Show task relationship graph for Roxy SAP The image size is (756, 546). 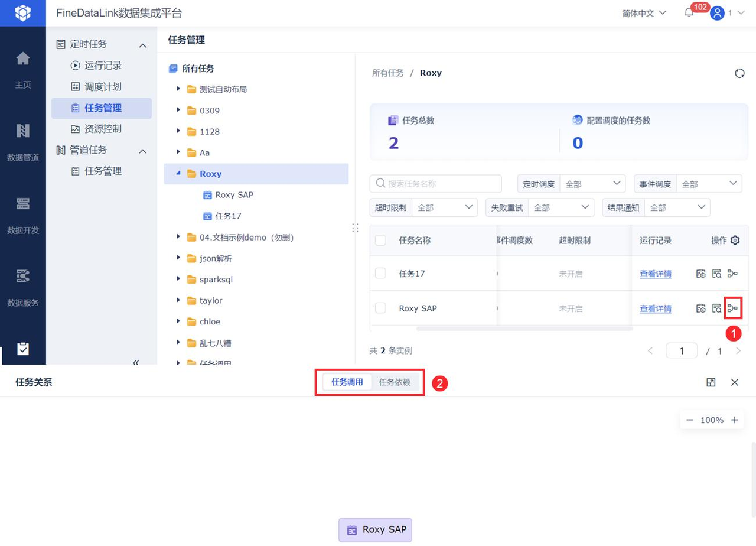pyautogui.click(x=732, y=308)
